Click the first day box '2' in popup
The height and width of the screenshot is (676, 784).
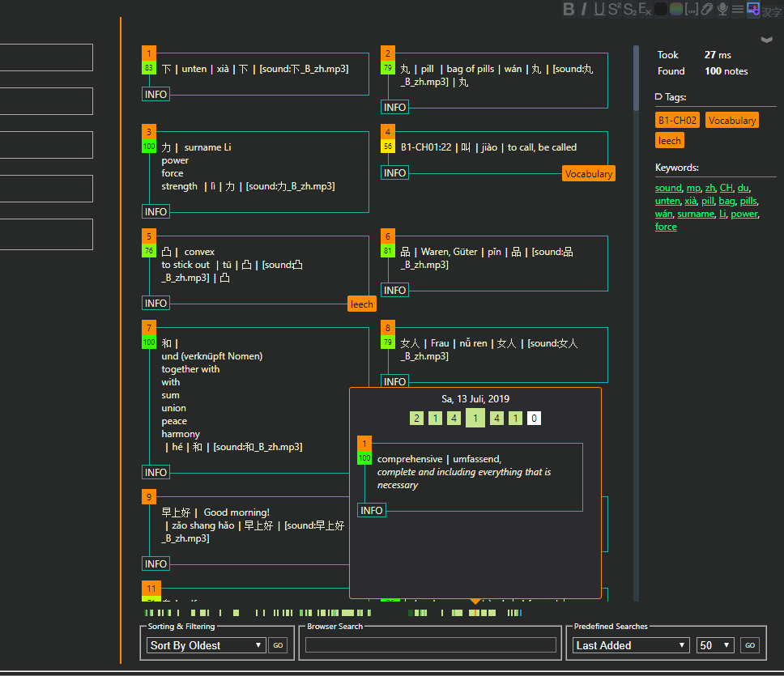(x=416, y=419)
